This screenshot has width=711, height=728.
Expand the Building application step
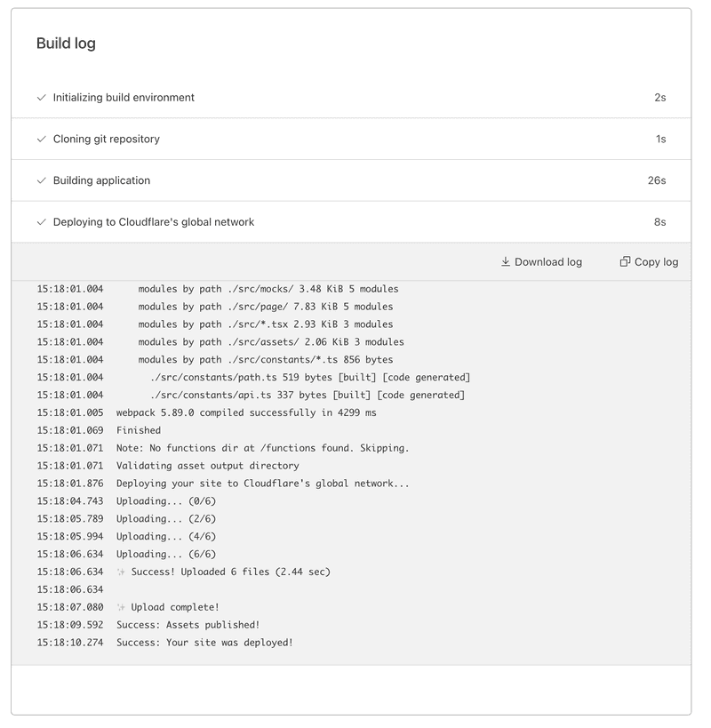101,180
